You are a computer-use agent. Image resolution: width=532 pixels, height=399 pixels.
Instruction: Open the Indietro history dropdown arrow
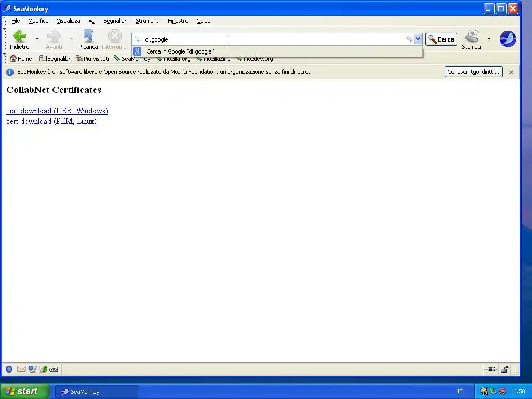tap(37, 39)
